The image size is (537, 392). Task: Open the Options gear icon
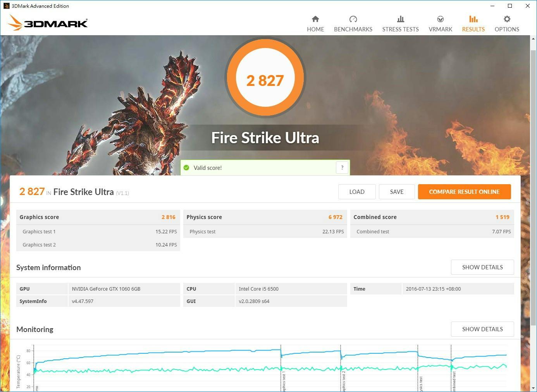(507, 19)
